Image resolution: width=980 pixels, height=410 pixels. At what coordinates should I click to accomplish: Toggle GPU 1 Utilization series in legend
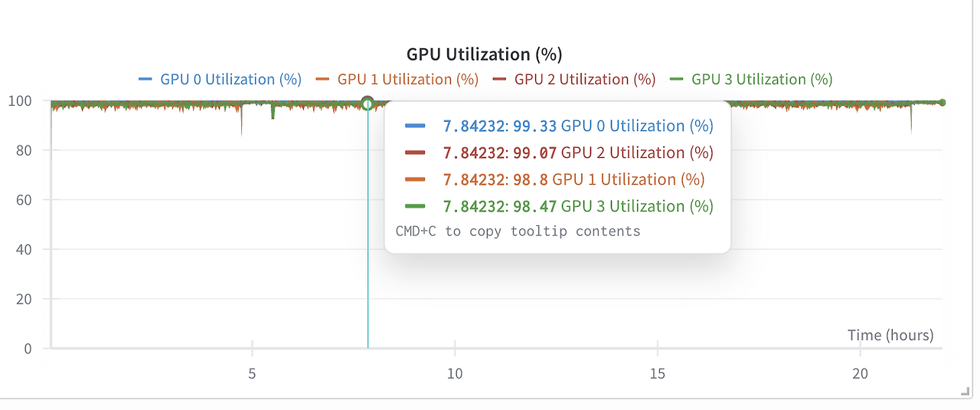point(407,79)
